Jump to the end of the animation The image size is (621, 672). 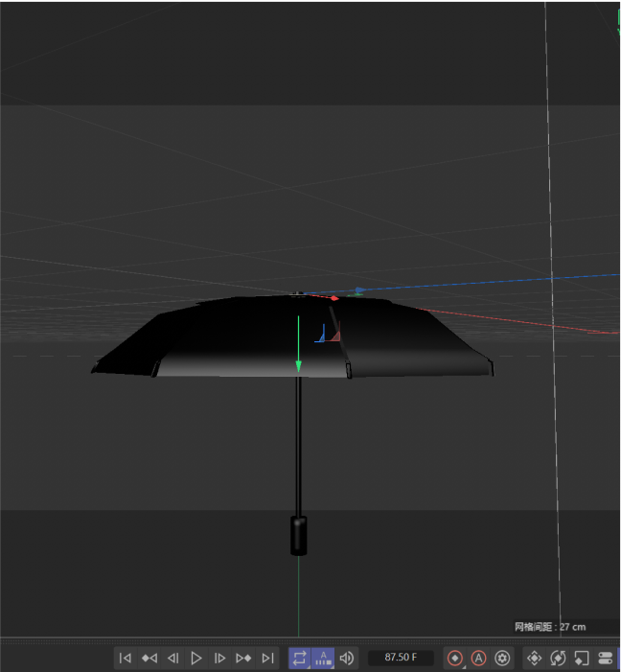point(267,658)
